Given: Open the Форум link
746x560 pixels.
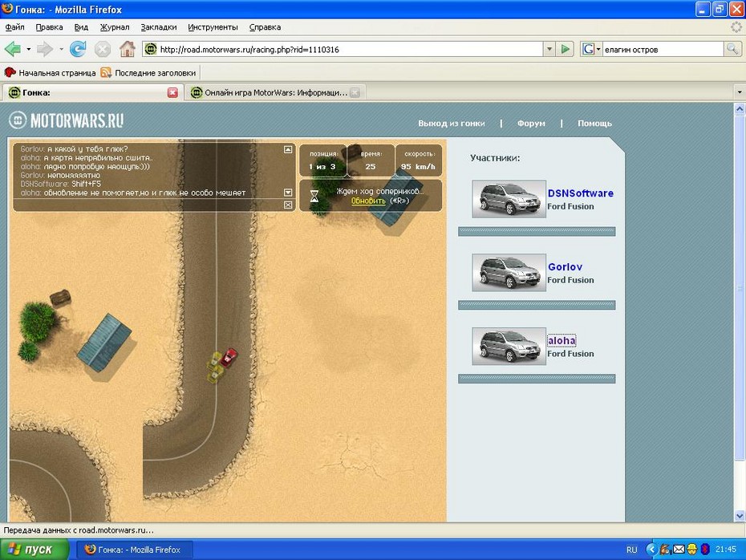Looking at the screenshot, I should pos(531,124).
